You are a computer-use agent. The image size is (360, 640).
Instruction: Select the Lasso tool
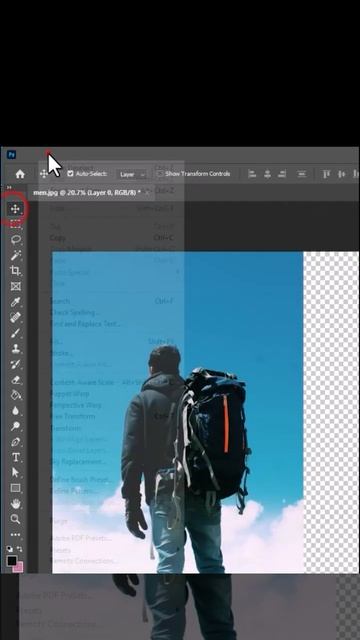click(x=15, y=240)
